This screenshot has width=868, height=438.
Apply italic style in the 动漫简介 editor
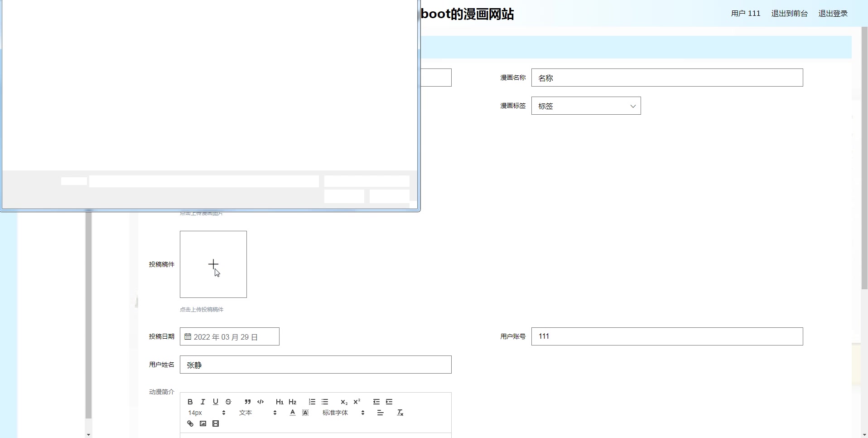coord(203,402)
